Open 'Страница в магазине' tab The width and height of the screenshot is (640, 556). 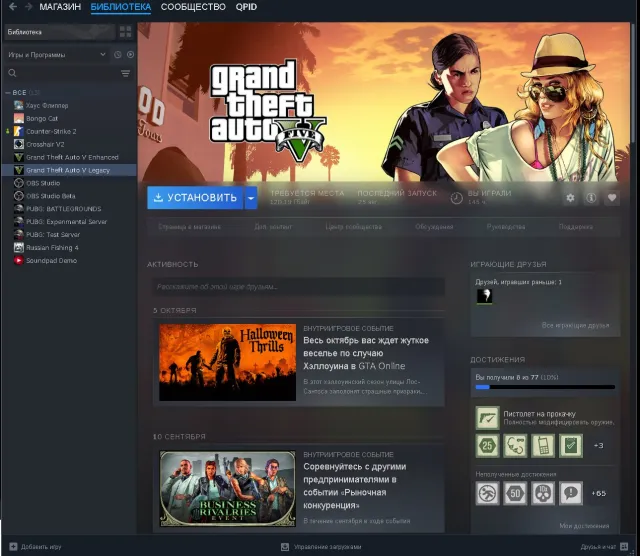pyautogui.click(x=189, y=227)
